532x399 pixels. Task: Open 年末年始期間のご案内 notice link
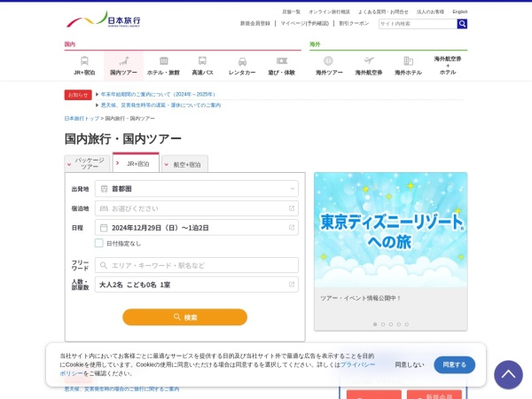click(x=158, y=94)
